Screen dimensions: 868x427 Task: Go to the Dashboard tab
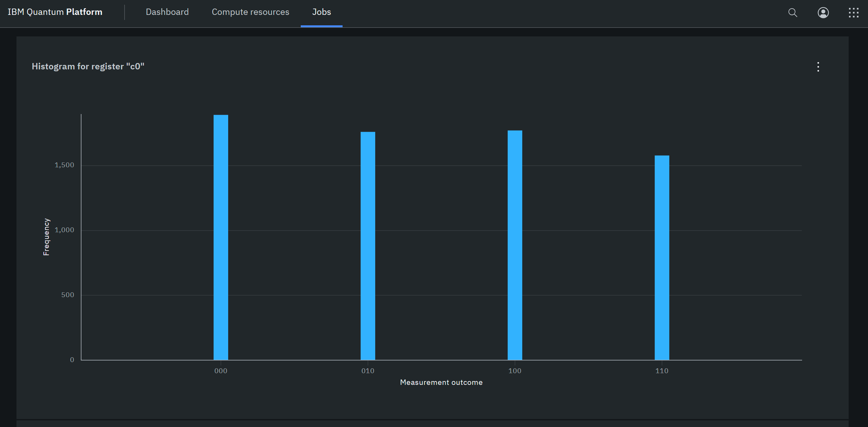coord(167,12)
